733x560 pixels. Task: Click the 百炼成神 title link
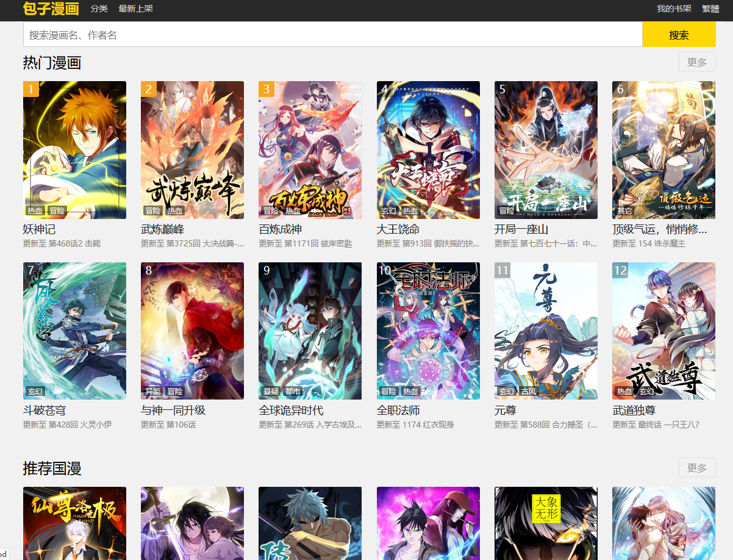pyautogui.click(x=280, y=229)
